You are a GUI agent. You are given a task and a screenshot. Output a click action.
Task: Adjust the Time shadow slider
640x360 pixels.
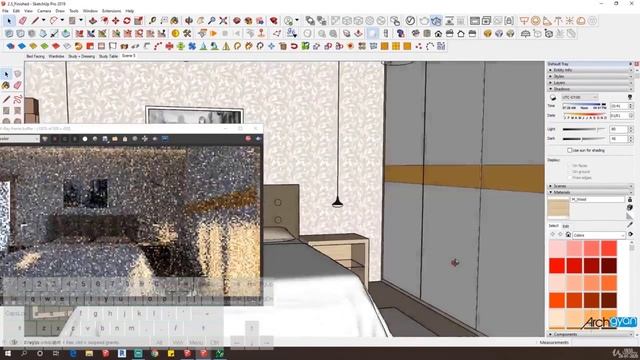[x=585, y=104]
